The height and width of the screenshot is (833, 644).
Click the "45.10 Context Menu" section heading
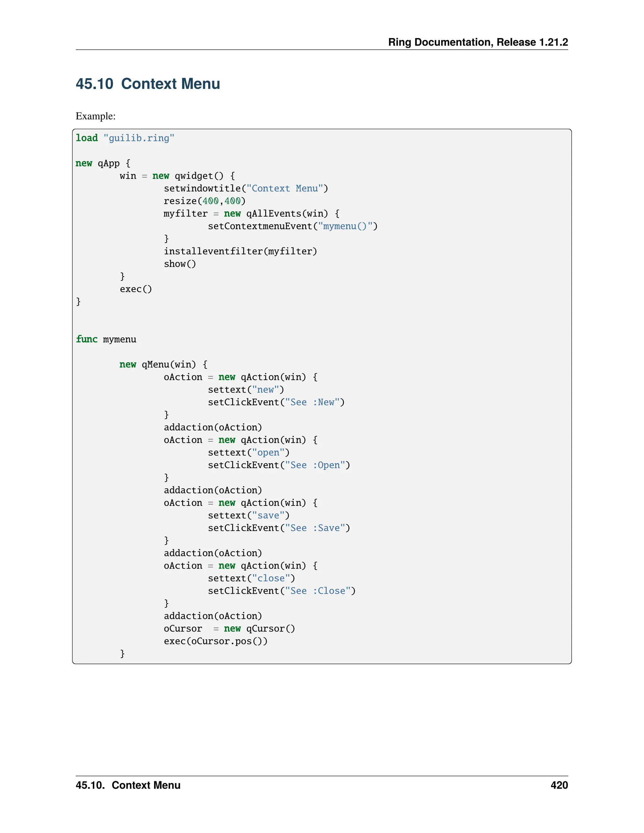pyautogui.click(x=148, y=84)
